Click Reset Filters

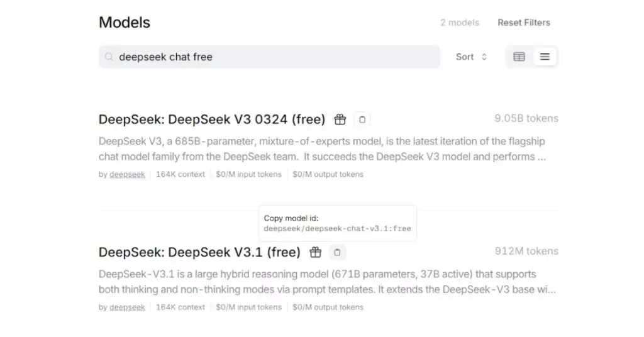click(524, 23)
